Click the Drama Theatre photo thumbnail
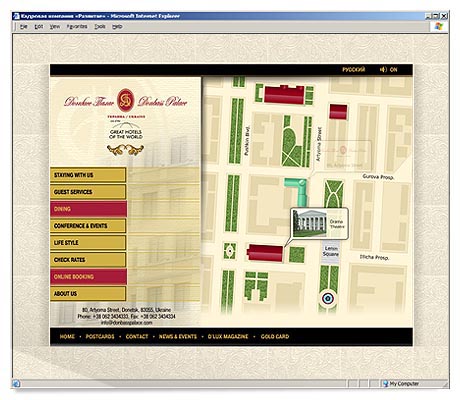The height and width of the screenshot is (400, 460). (309, 223)
